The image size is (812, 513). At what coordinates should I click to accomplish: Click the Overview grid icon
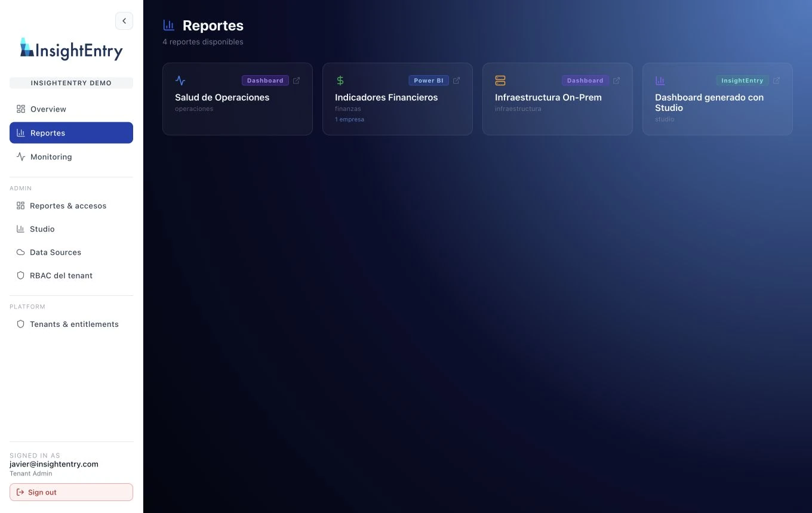(x=21, y=109)
